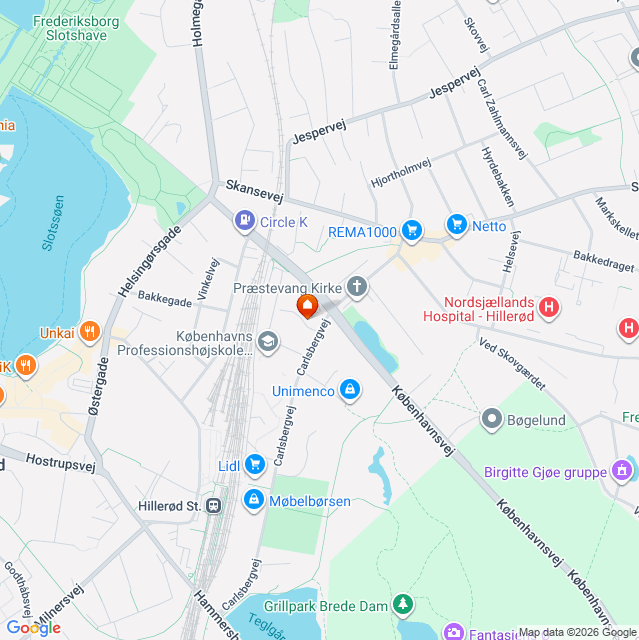Open the Map data copyright notice
The height and width of the screenshot is (640, 639).
(577, 633)
